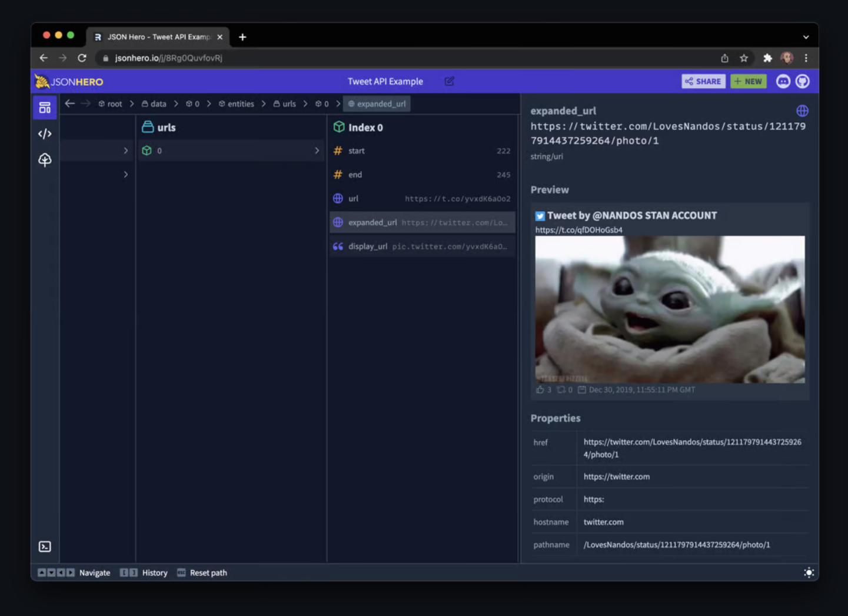The height and width of the screenshot is (616, 848).
Task: Toggle light/dark theme sun icon
Action: (x=809, y=572)
